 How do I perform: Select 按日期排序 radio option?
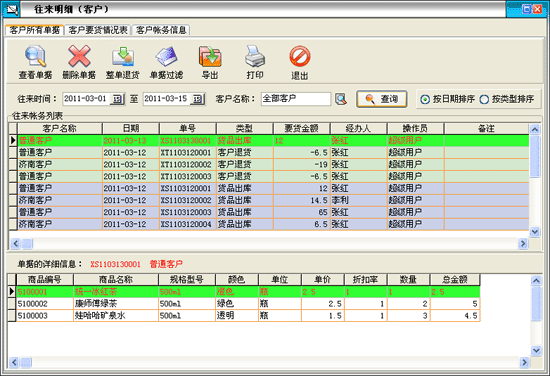point(448,99)
